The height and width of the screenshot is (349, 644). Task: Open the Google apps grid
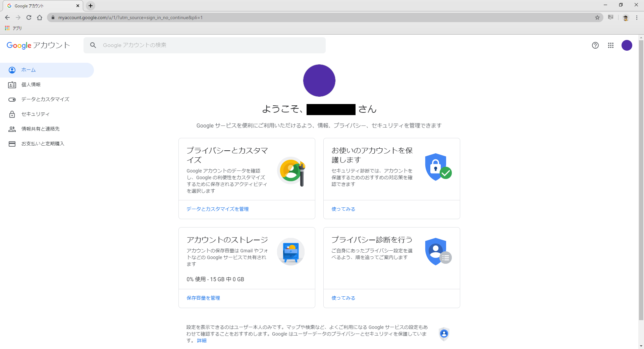611,45
